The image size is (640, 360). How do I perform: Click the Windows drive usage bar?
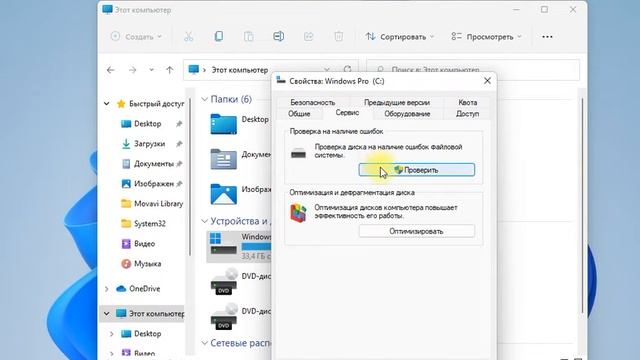pyautogui.click(x=256, y=247)
